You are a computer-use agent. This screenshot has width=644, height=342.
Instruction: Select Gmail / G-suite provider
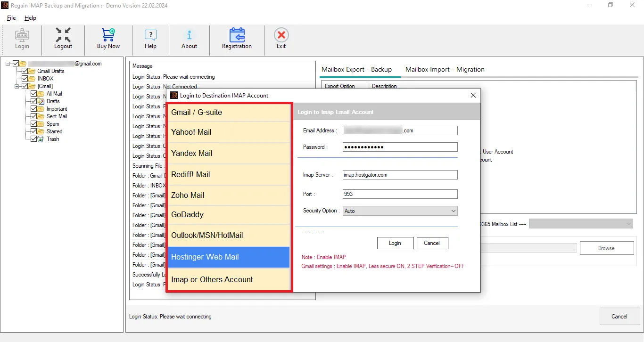coord(229,113)
